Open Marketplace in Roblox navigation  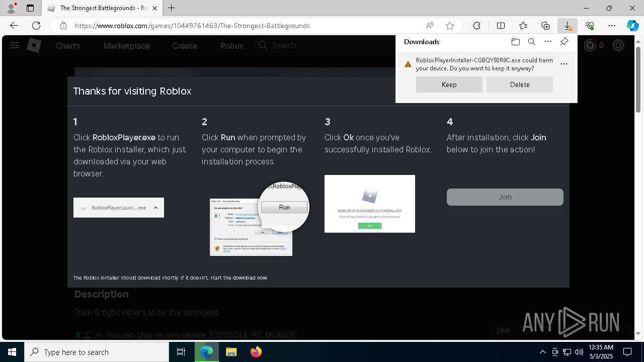point(127,46)
